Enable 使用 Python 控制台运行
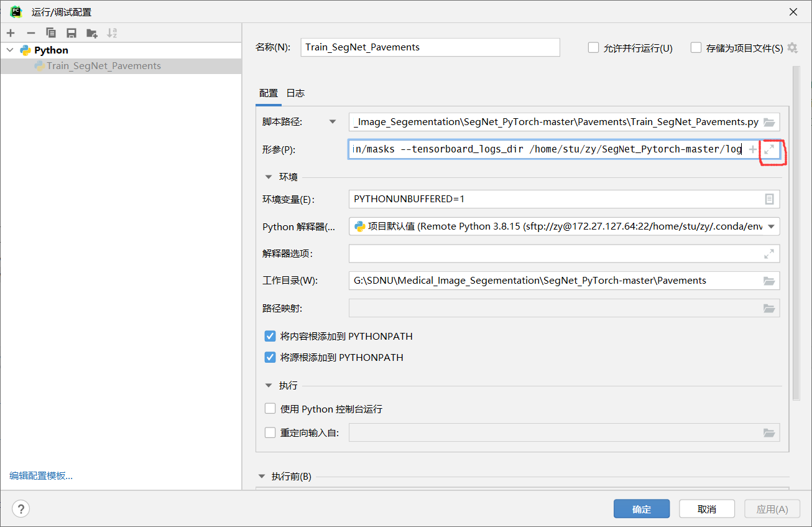This screenshot has width=812, height=527. tap(270, 409)
